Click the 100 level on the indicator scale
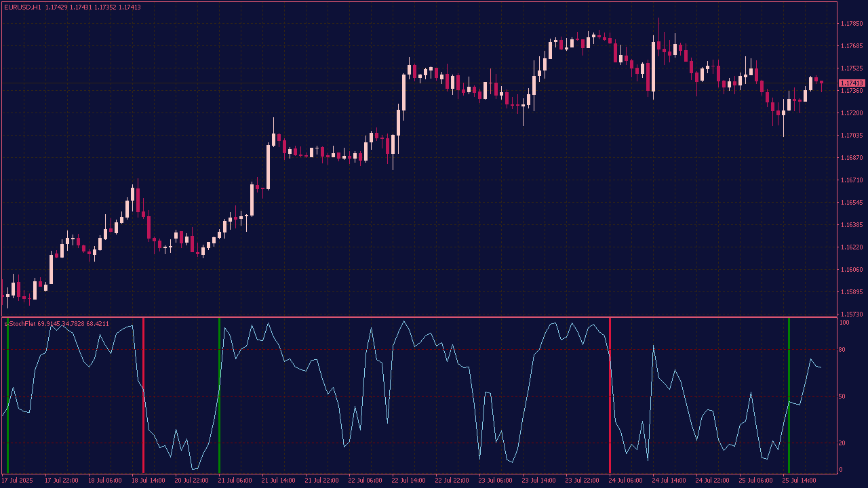 844,323
